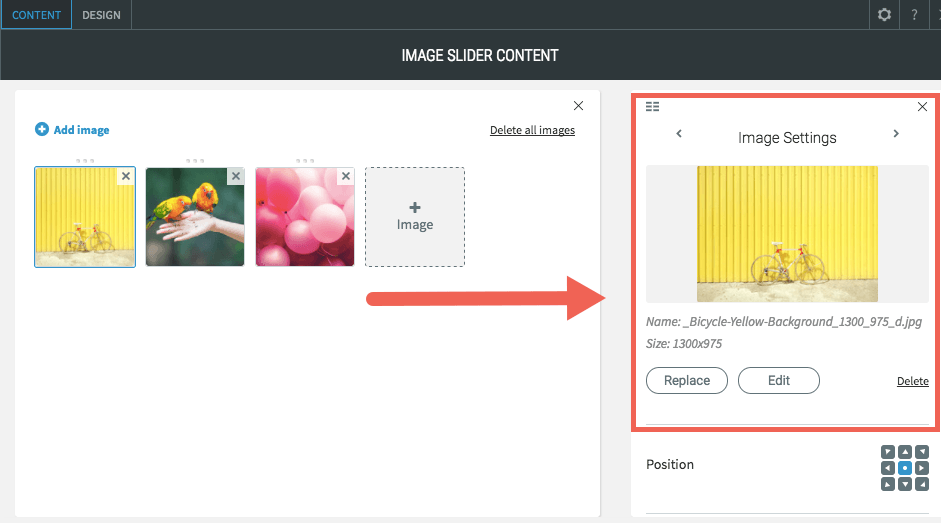
Task: Go to previous image with left chevron
Action: pyautogui.click(x=679, y=133)
